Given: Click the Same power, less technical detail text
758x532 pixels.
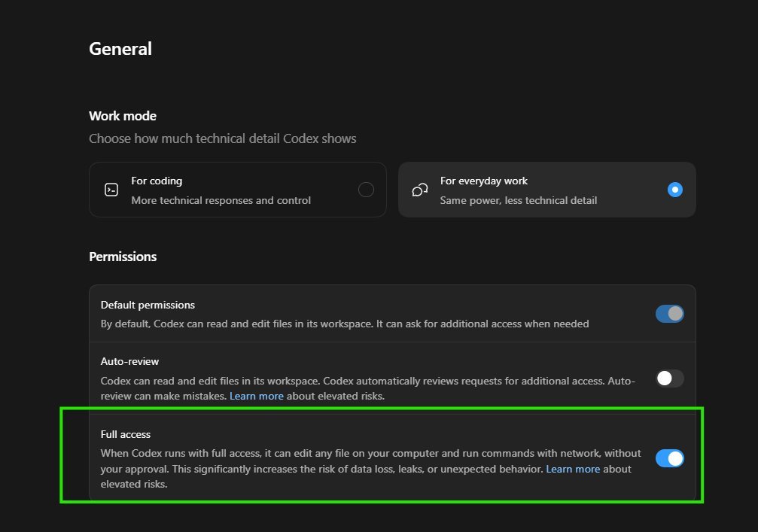Looking at the screenshot, I should [518, 200].
